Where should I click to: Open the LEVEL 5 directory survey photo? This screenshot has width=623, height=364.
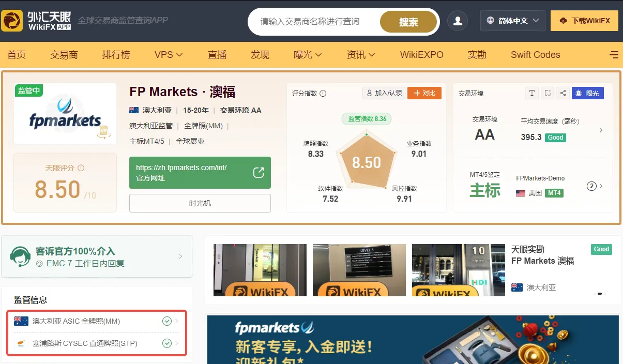pyautogui.click(x=359, y=270)
